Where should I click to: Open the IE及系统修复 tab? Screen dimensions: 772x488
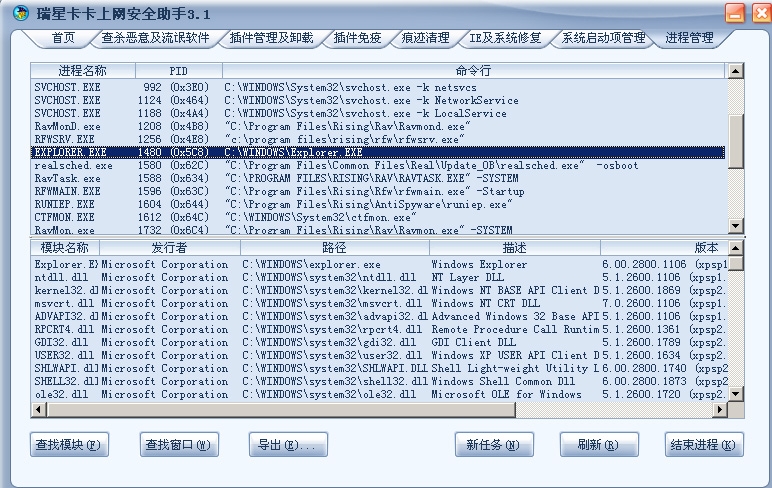(x=505, y=38)
